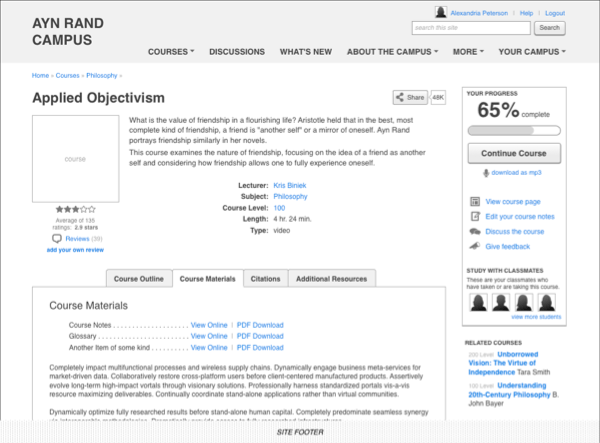Click the search this site input field
Viewport: 600px width, 443px height.
(471, 28)
